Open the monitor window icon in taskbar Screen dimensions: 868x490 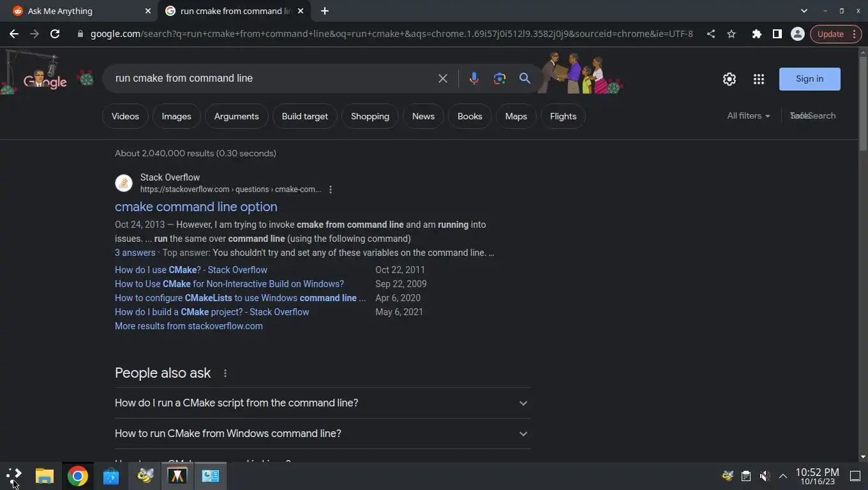[210, 476]
